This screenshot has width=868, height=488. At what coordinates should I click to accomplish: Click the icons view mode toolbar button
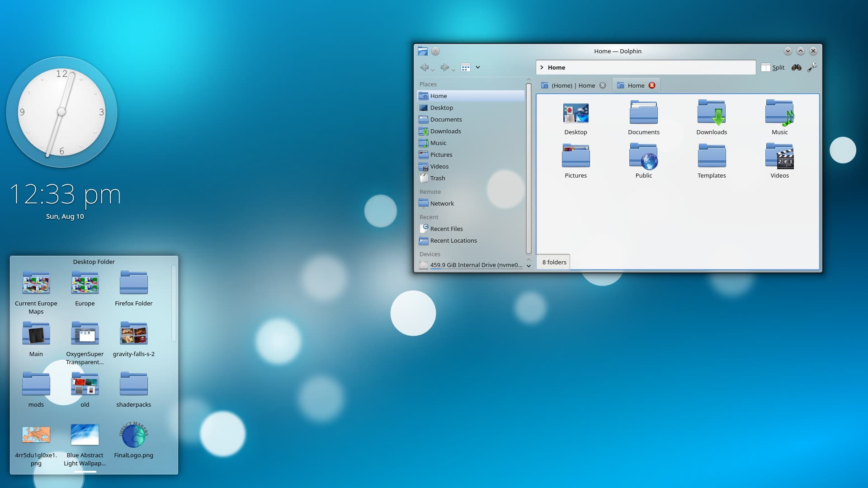pos(465,68)
